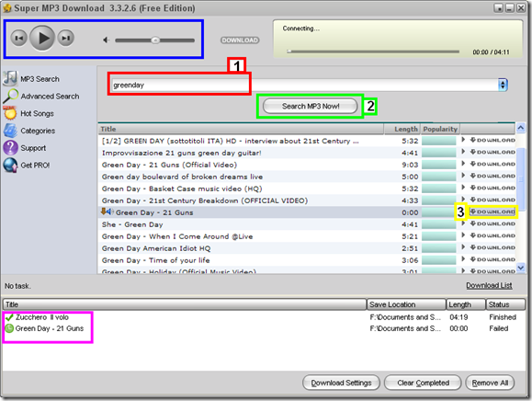Select the failed Green Day - 21 Guns download
The height and width of the screenshot is (401, 532).
pos(44,328)
